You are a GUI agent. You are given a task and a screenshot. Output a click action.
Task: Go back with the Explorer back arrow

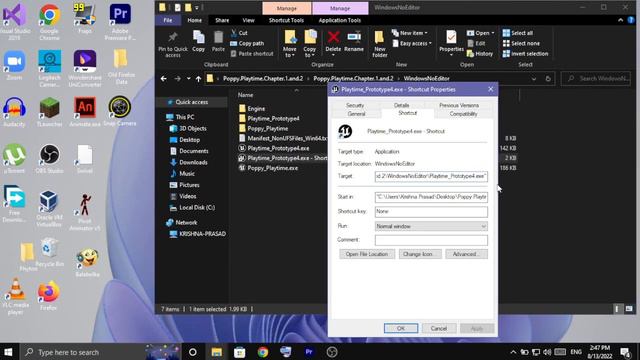pos(164,78)
